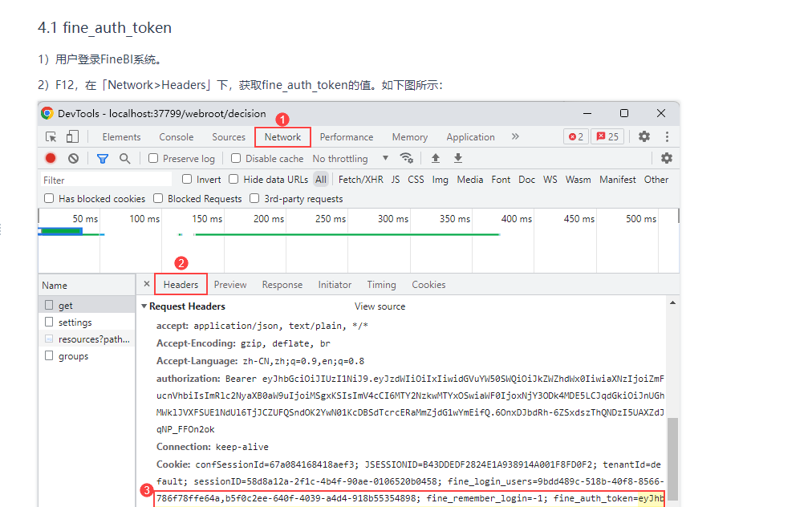812x507 pixels.
Task: Open the No throttling dropdown
Action: [350, 159]
